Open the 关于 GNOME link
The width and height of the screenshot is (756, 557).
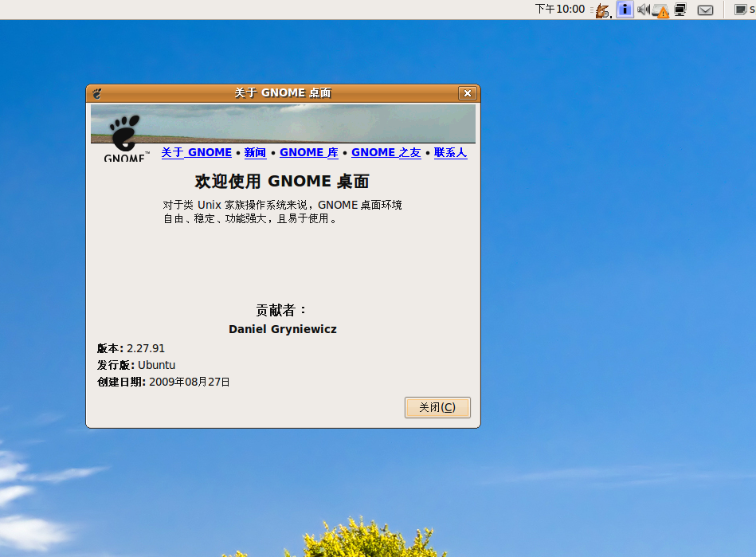pyautogui.click(x=196, y=152)
